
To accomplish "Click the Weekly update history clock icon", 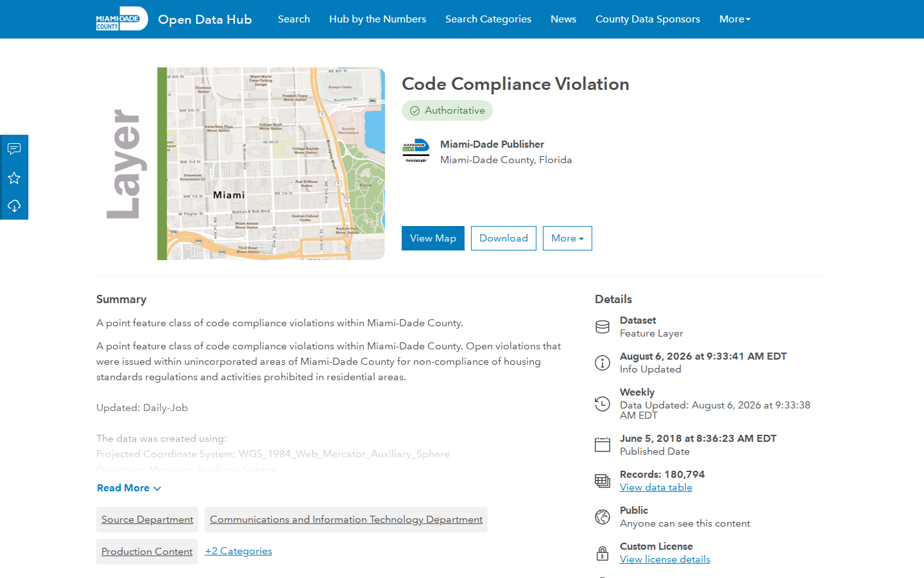I will (x=603, y=404).
